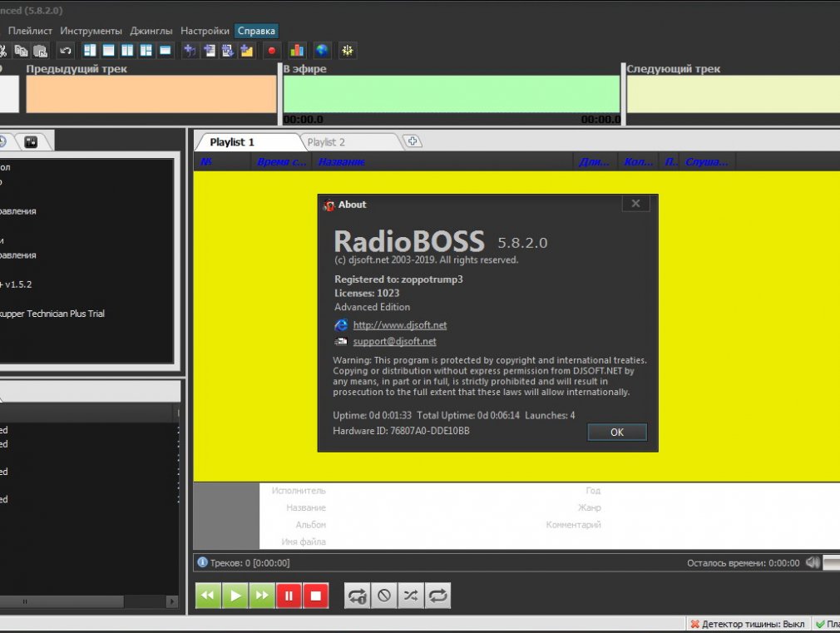
Task: Sort playlist by Название column header
Action: [443, 162]
